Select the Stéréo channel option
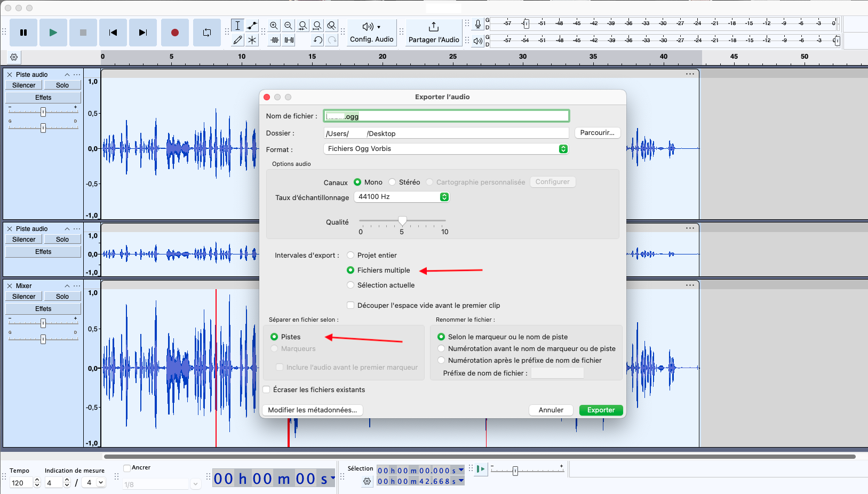The image size is (868, 494). click(393, 182)
